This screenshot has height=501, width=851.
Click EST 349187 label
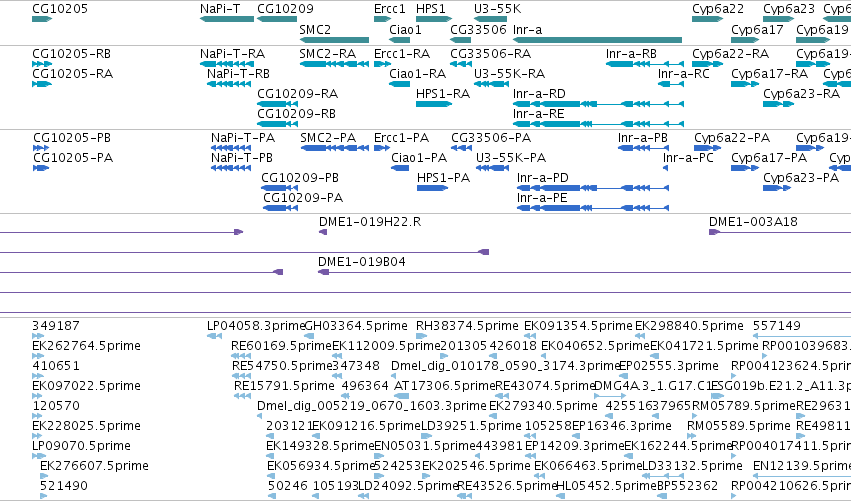(x=56, y=326)
